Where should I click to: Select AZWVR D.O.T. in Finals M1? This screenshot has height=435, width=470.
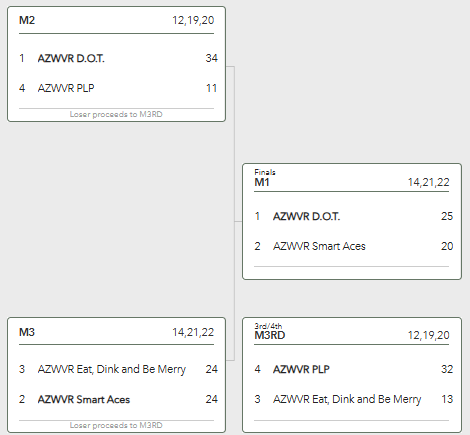[x=306, y=216]
